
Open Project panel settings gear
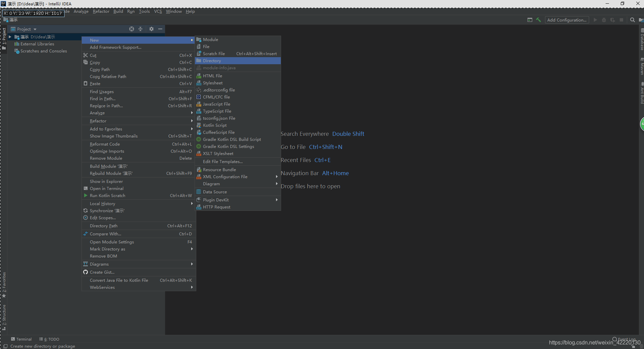point(151,29)
